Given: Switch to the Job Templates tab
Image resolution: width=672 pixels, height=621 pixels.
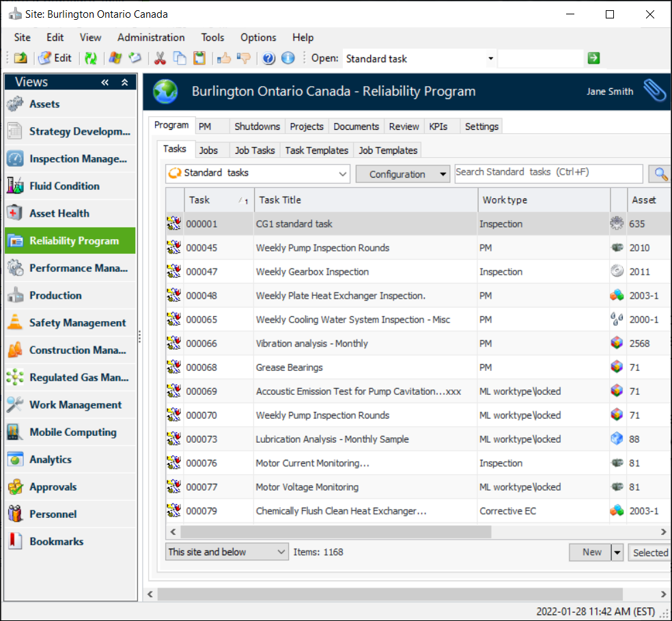Looking at the screenshot, I should click(387, 150).
